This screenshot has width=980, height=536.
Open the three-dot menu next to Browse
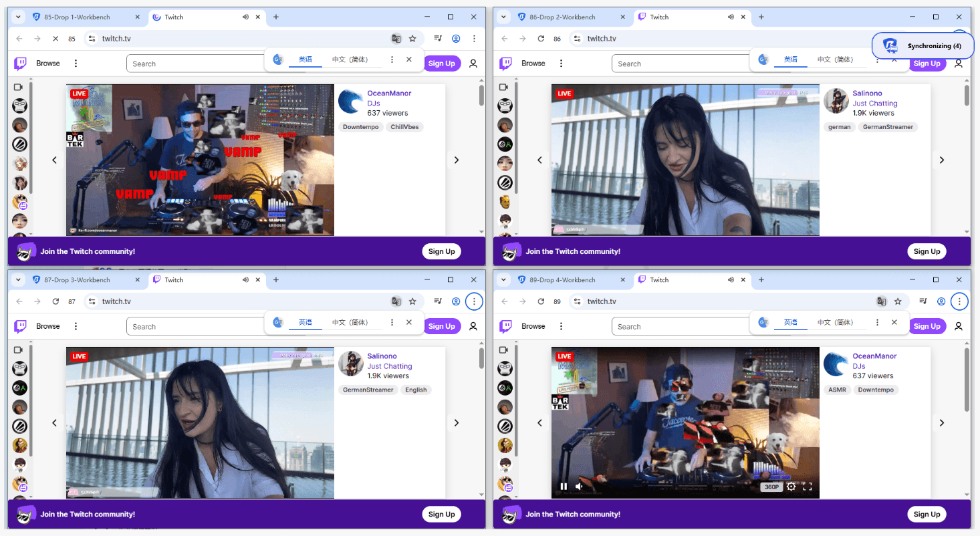click(76, 63)
